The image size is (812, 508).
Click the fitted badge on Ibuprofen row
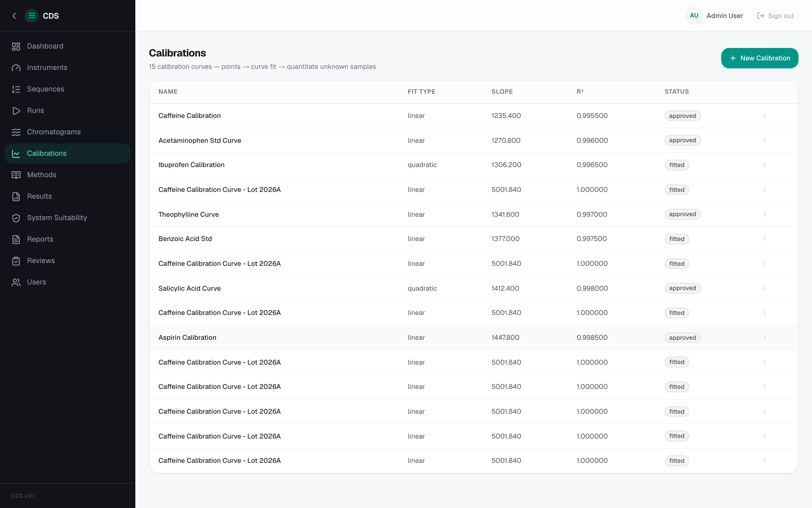click(676, 165)
